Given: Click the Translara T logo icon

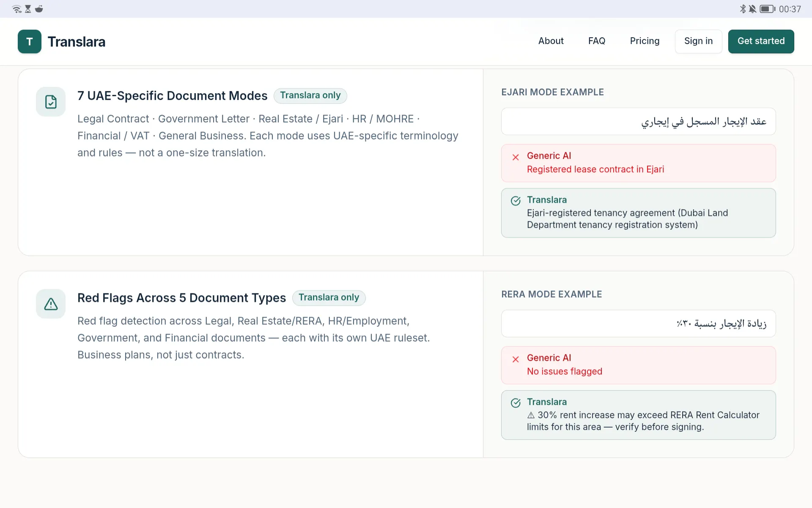Looking at the screenshot, I should (x=30, y=41).
